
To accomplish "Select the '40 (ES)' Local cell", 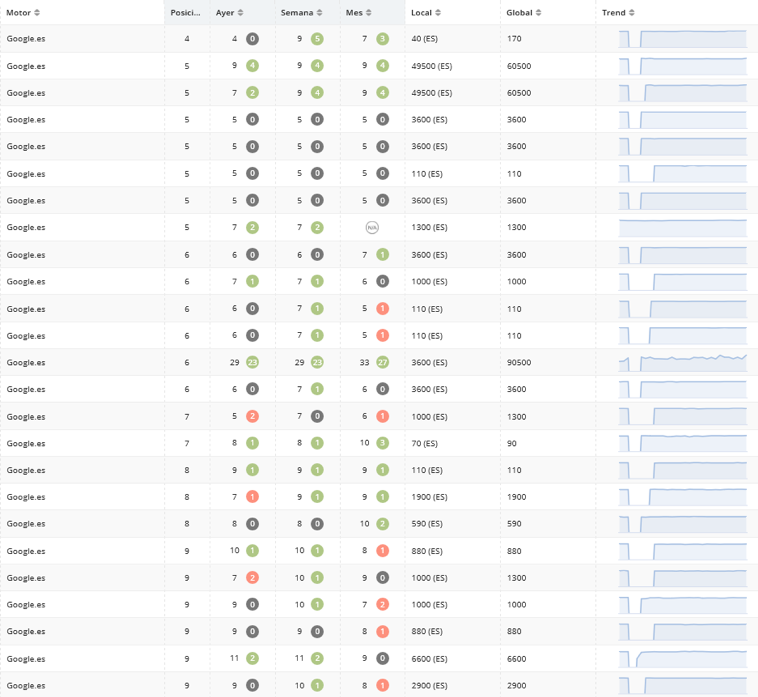I will (424, 39).
